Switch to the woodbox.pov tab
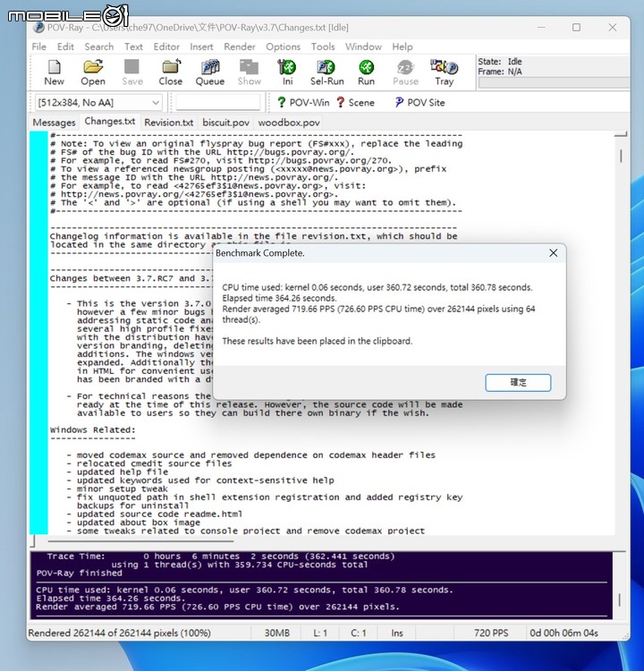The image size is (644, 671). [x=289, y=123]
